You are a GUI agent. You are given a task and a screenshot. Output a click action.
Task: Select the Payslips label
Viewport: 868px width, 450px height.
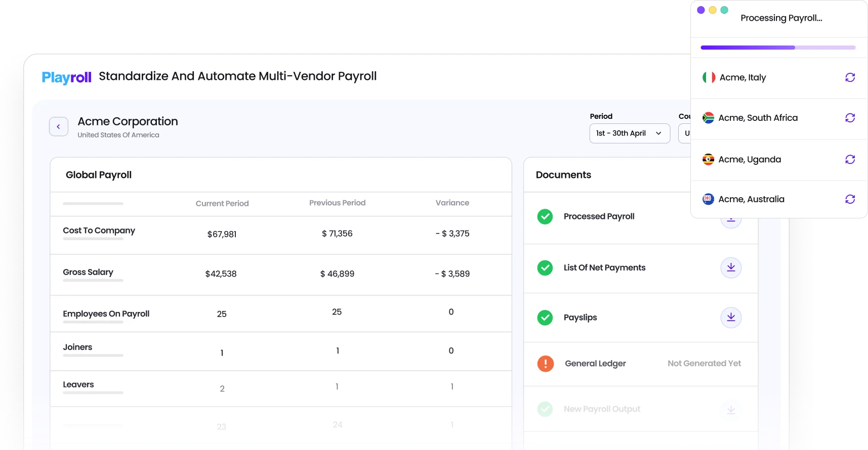point(580,318)
